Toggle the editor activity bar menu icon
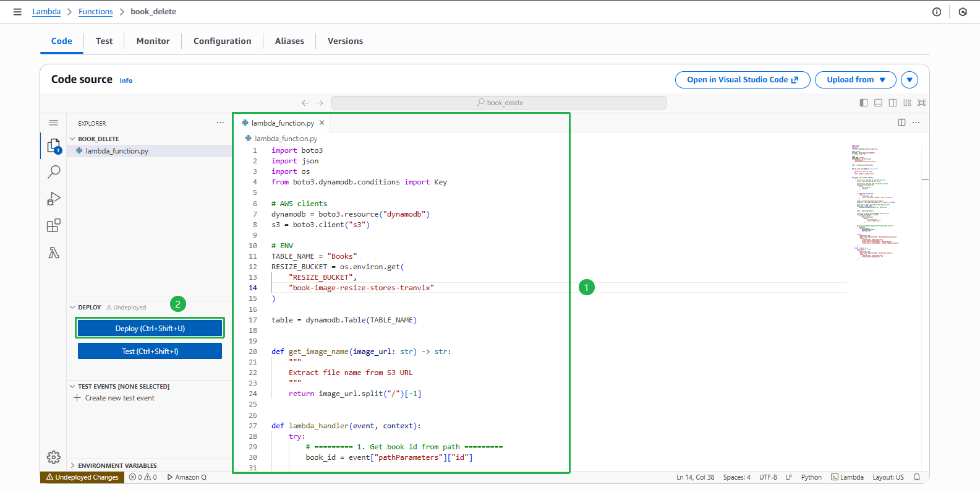The height and width of the screenshot is (492, 980). (54, 123)
